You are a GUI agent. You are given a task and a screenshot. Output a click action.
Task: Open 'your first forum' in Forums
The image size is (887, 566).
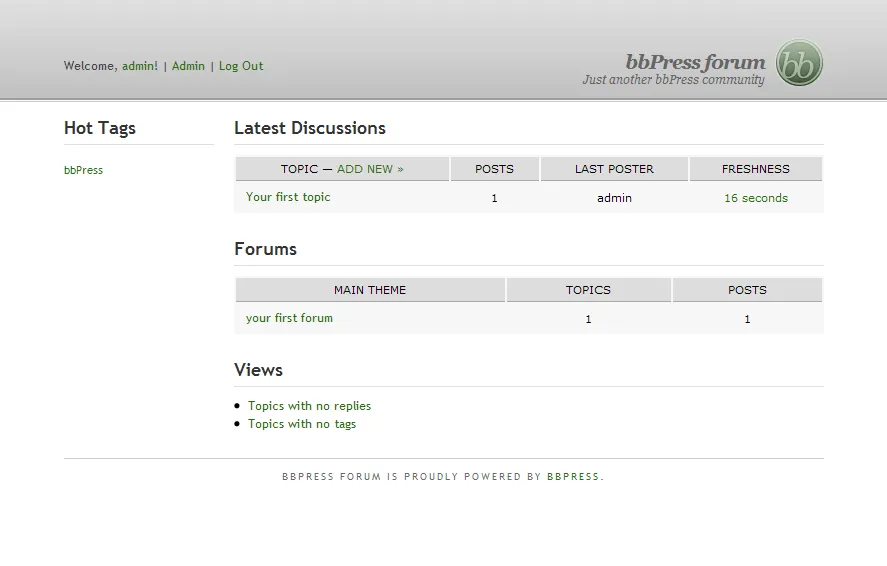[x=289, y=318]
